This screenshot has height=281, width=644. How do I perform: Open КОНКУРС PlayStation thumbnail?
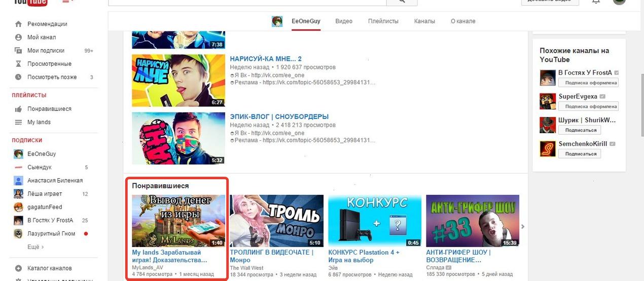[x=375, y=221]
